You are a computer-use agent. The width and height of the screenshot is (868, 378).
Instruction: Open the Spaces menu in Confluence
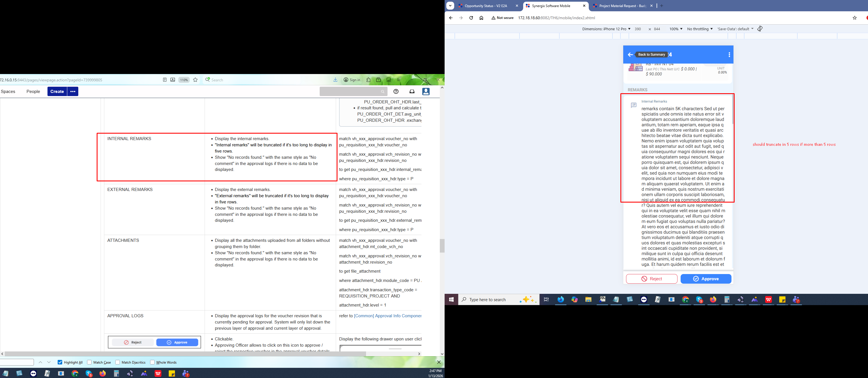[8, 91]
